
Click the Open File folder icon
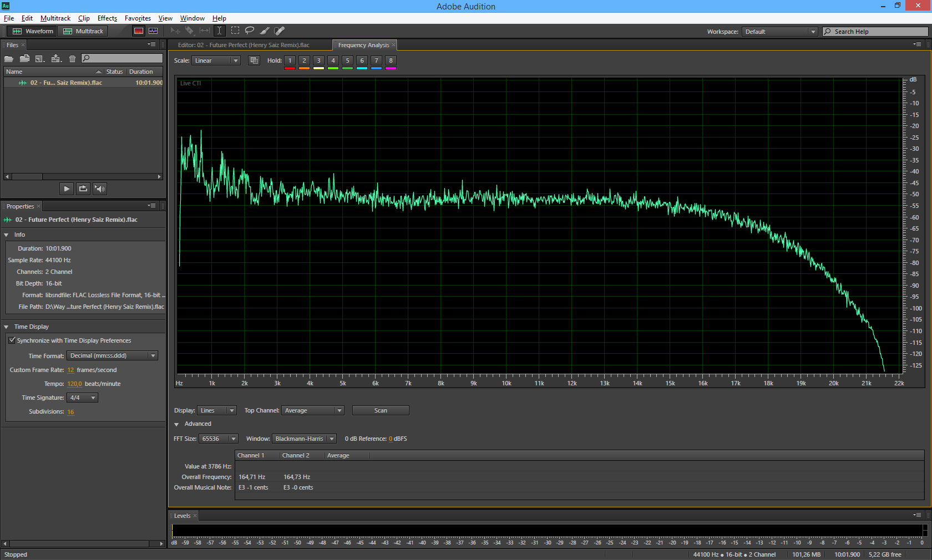[x=9, y=59]
